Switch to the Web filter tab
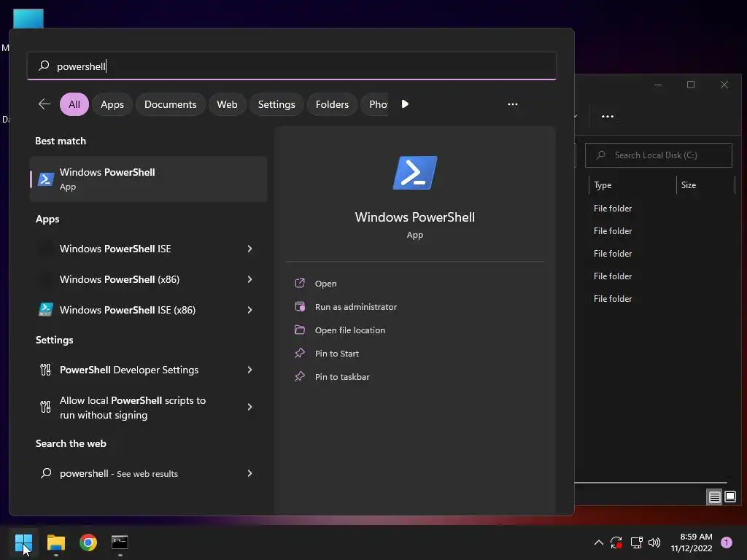 227,104
